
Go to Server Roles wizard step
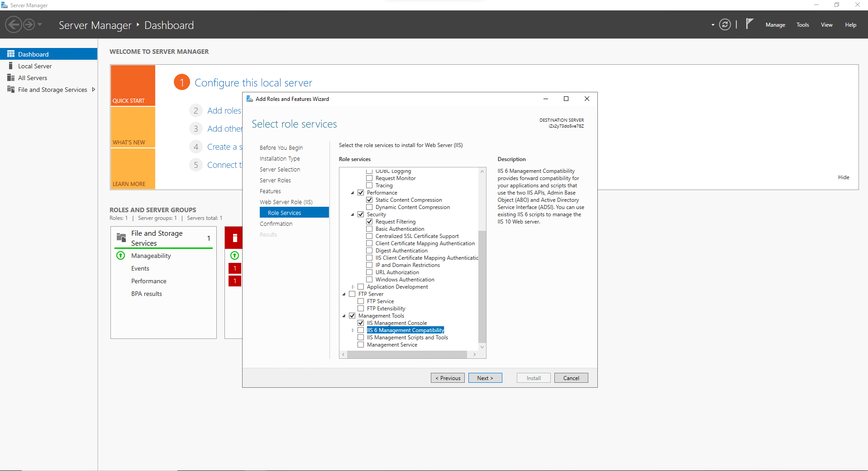[275, 180]
